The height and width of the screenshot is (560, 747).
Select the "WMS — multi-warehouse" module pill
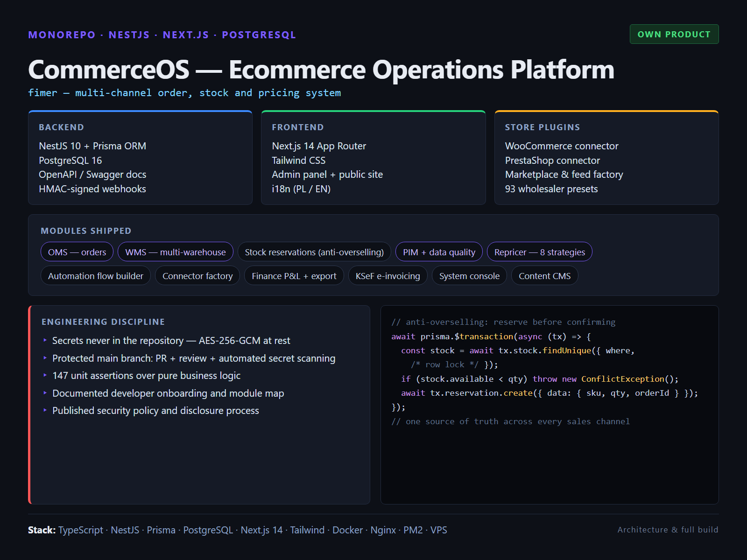[x=176, y=252]
